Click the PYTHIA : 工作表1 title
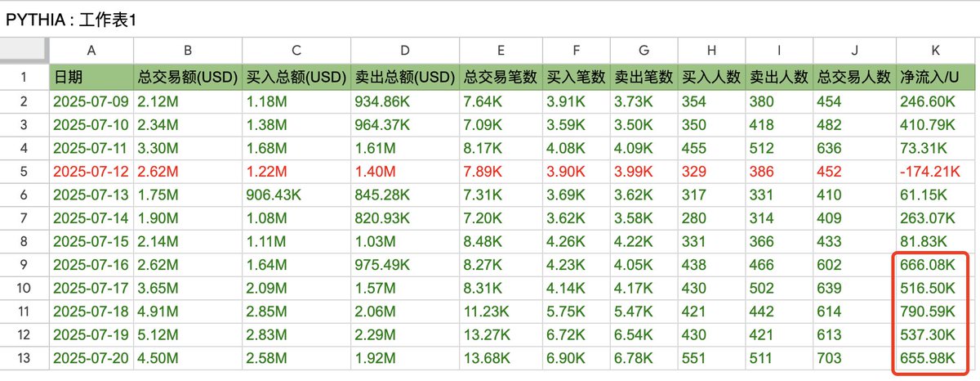The image size is (980, 381). (71, 20)
